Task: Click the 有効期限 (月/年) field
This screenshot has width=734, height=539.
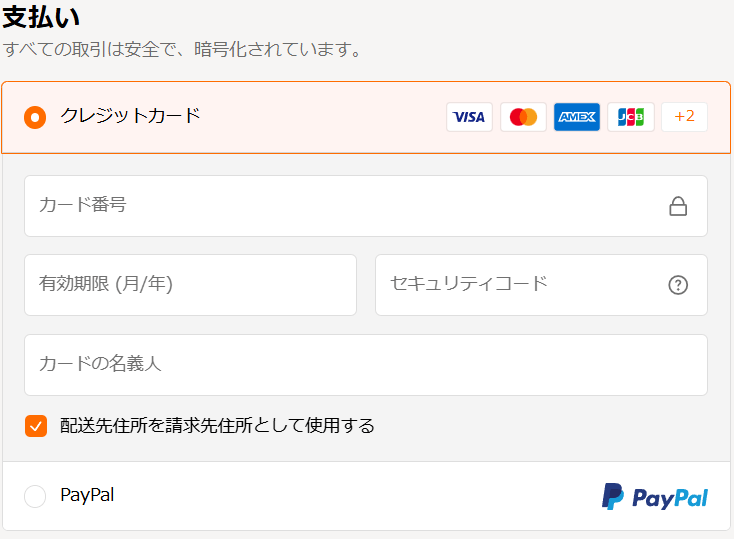Action: (x=190, y=285)
